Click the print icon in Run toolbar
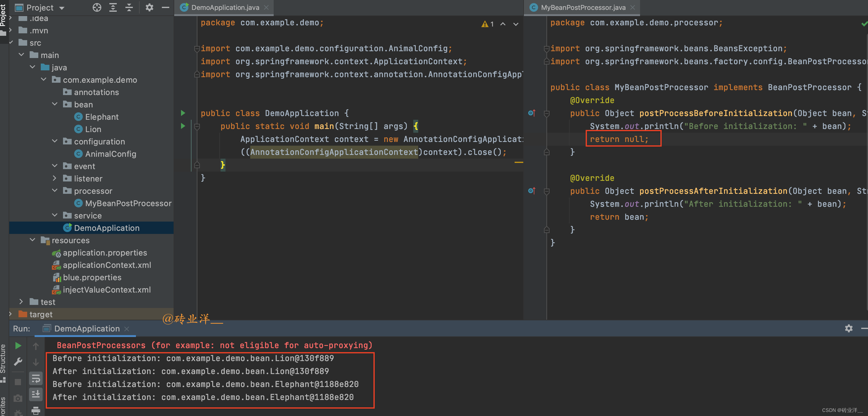 tap(36, 410)
